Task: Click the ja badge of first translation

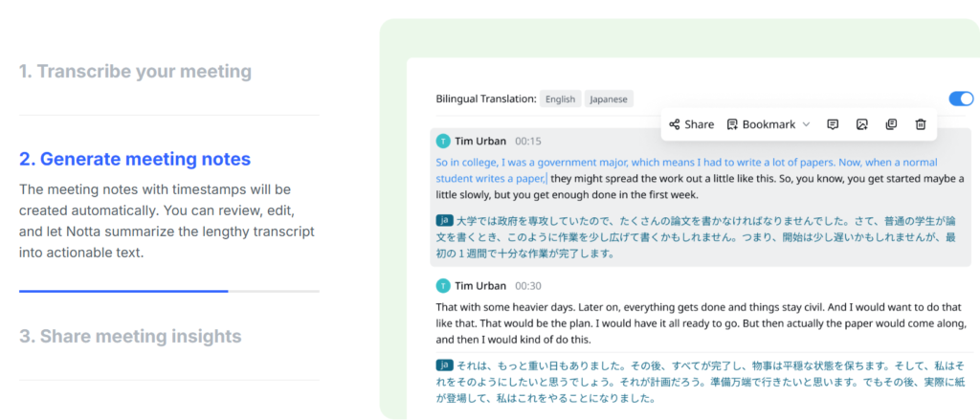Action: [444, 220]
